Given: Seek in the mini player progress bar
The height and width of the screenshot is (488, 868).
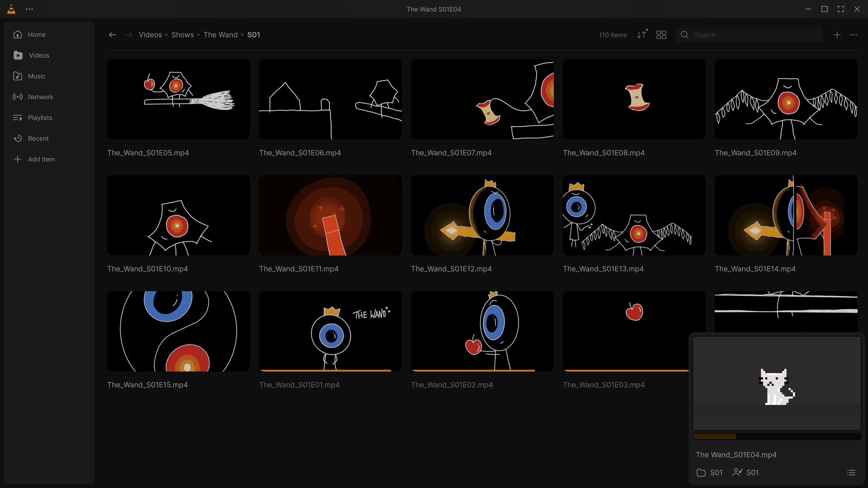Looking at the screenshot, I should pyautogui.click(x=777, y=436).
